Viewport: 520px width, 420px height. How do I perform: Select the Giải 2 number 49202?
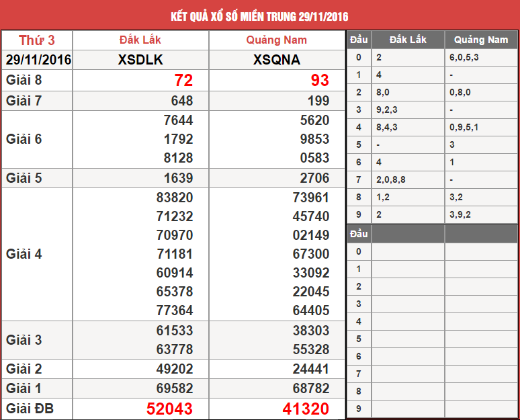[x=175, y=369]
